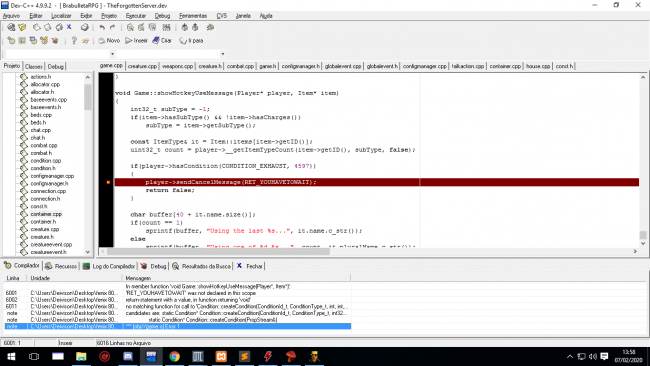Screen dimensions: 650x366
Task: Open the combat.cpp editor tab
Action: pyautogui.click(x=240, y=66)
